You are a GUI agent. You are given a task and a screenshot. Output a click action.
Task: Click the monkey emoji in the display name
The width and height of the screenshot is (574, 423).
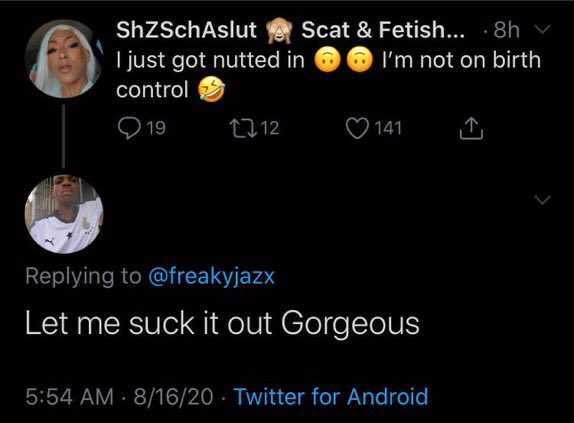pyautogui.click(x=279, y=31)
